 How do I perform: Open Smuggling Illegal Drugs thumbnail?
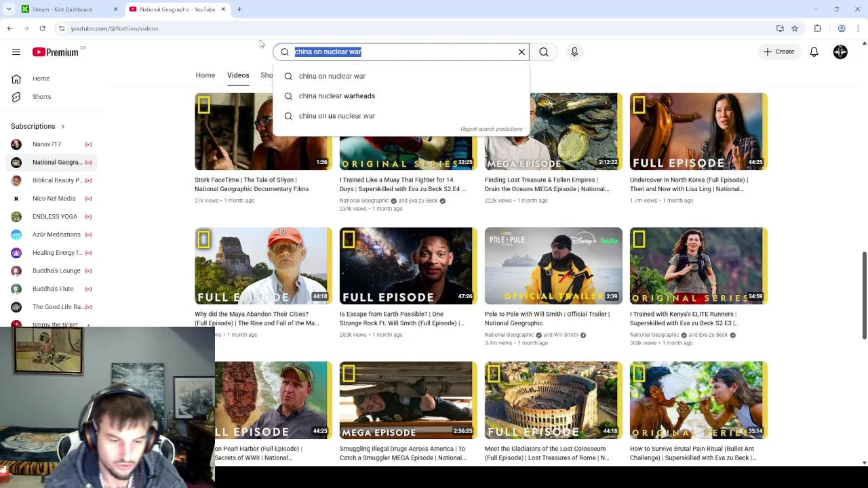[x=408, y=400]
